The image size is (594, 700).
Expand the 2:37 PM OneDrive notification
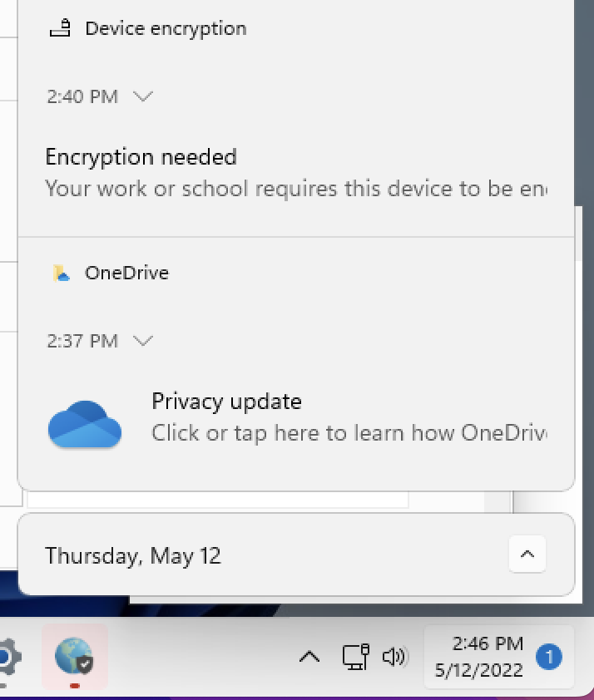(143, 341)
